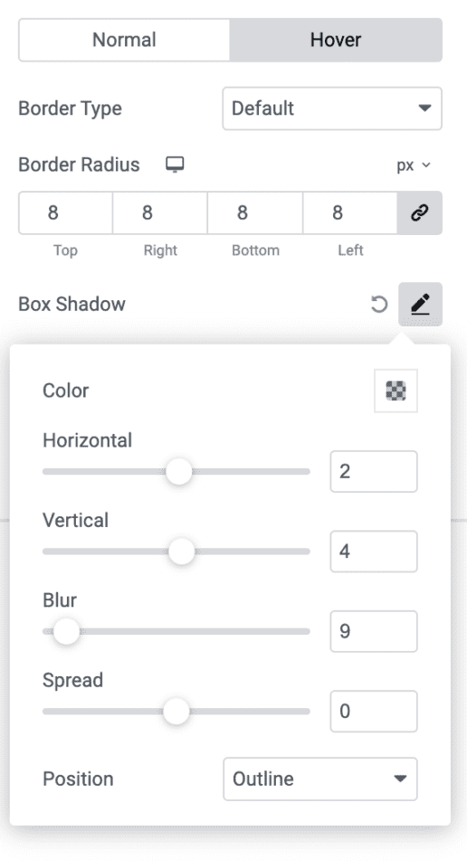The height and width of the screenshot is (868, 467).
Task: Open the Position dropdown showing Outline
Action: [x=320, y=778]
